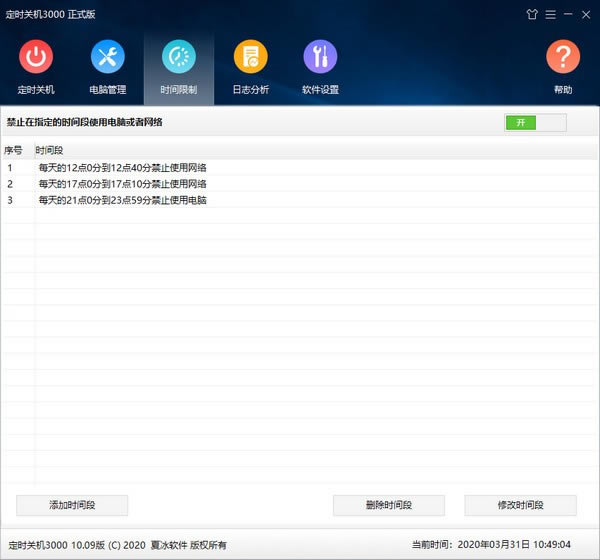Toggle the green 开 time restriction switch

tap(535, 122)
